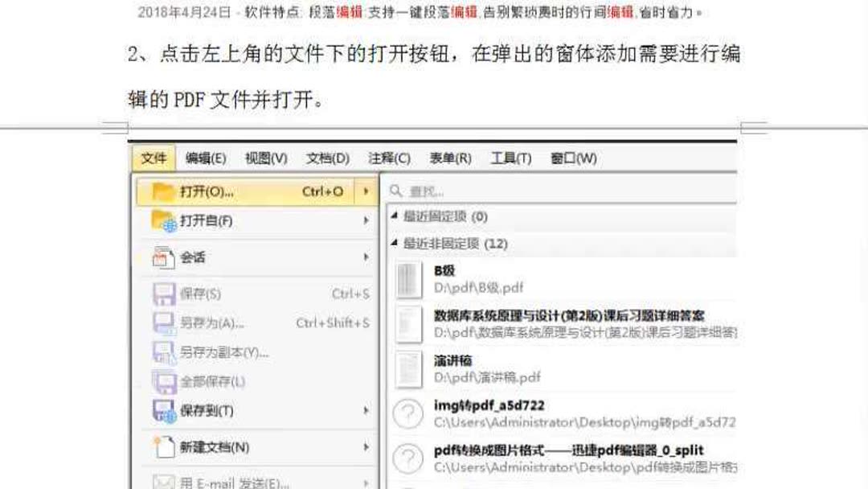Open the 表单(R) menu
This screenshot has width=868, height=489.
tap(452, 158)
